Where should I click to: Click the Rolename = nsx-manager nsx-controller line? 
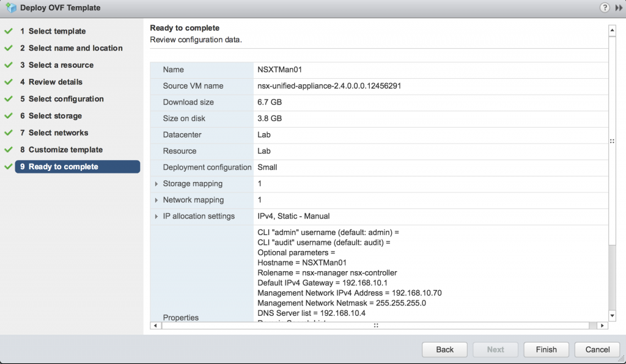327,273
